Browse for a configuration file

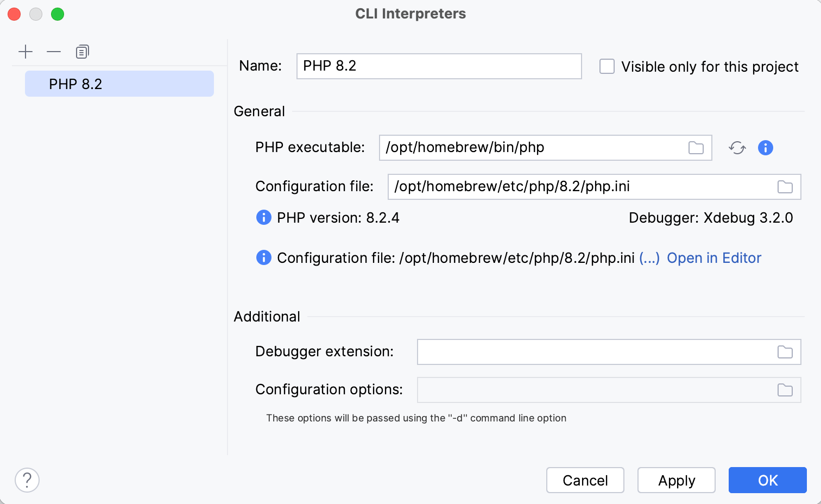(x=785, y=186)
